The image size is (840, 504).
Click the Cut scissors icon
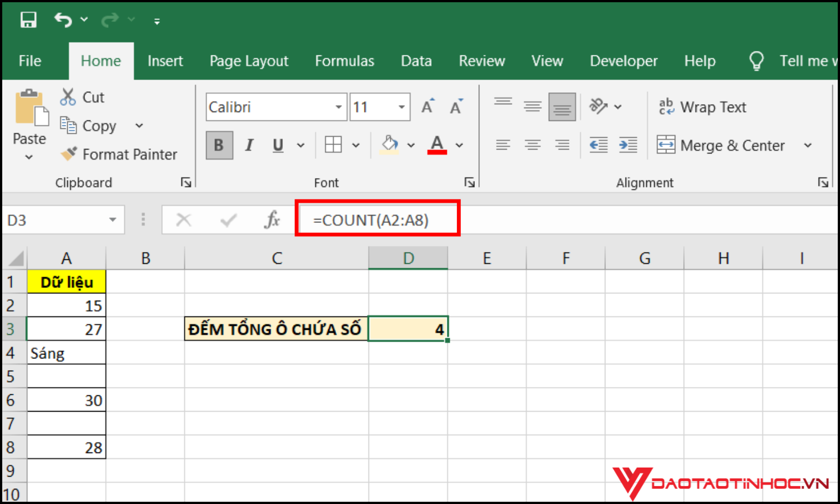click(x=68, y=97)
